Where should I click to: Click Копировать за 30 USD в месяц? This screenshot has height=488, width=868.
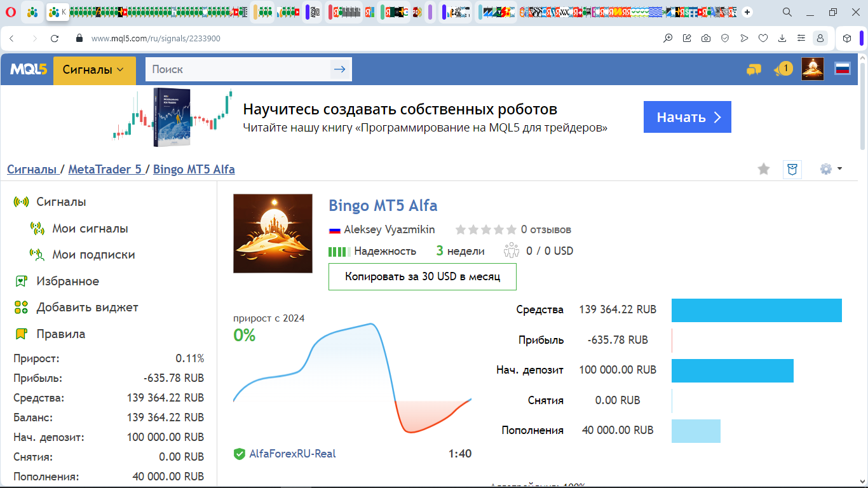point(423,276)
